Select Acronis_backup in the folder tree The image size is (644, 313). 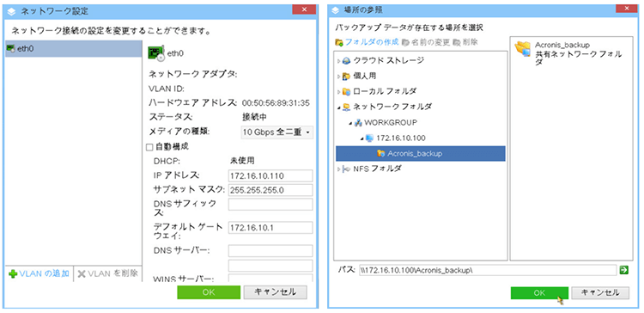pos(421,153)
